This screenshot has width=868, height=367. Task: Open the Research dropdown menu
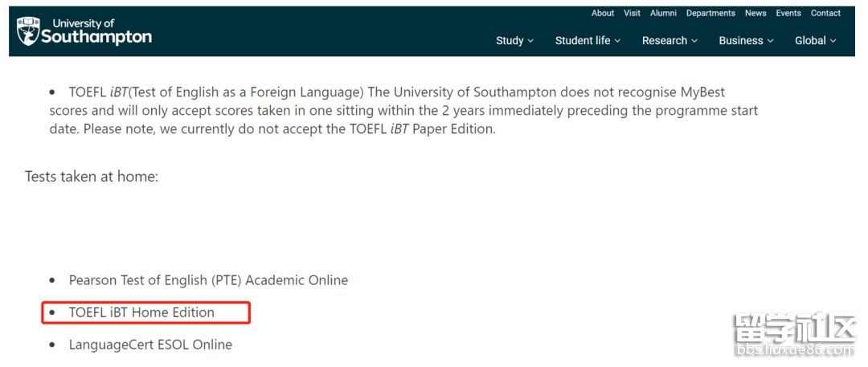click(x=669, y=40)
